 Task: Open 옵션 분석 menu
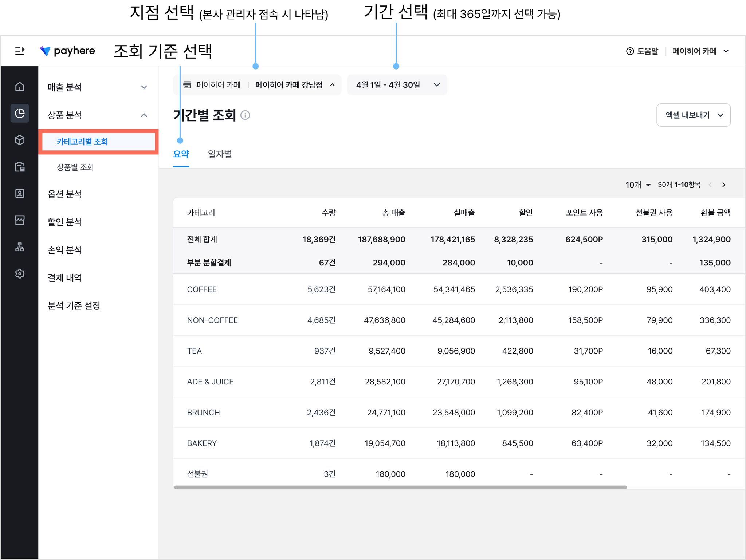[x=65, y=194]
